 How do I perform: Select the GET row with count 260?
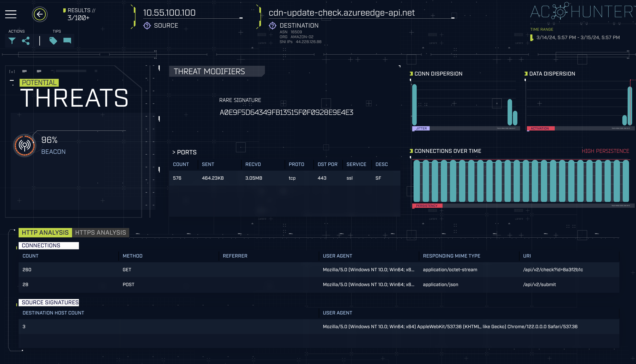319,269
